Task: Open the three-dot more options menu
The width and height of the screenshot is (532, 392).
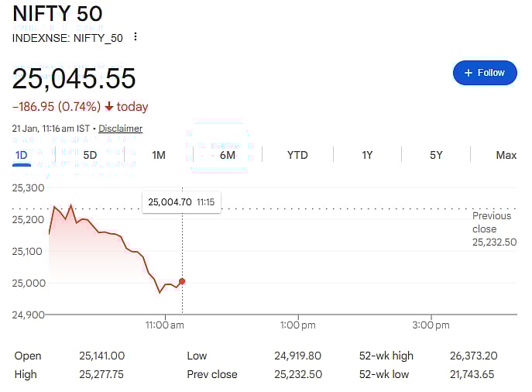Action: (136, 36)
